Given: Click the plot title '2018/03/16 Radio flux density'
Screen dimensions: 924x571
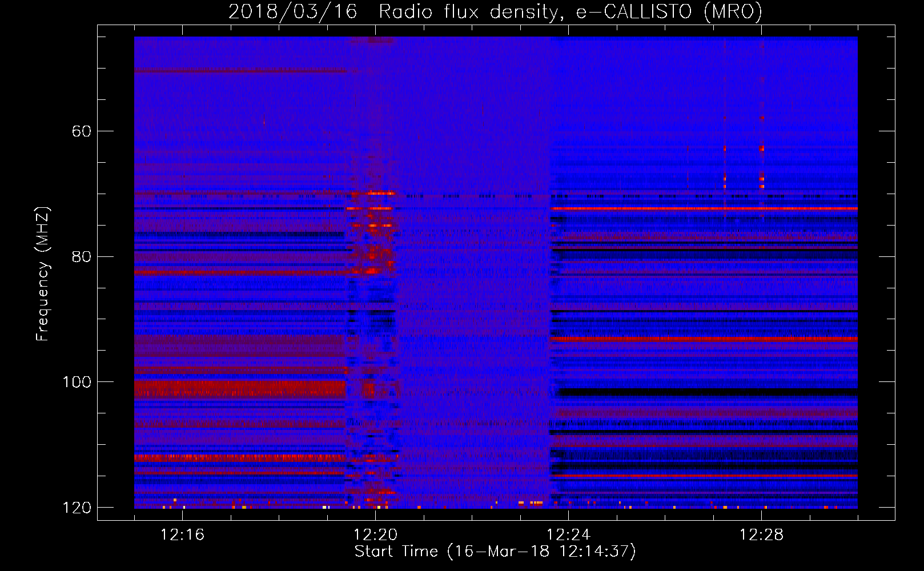Looking at the screenshot, I should (496, 12).
